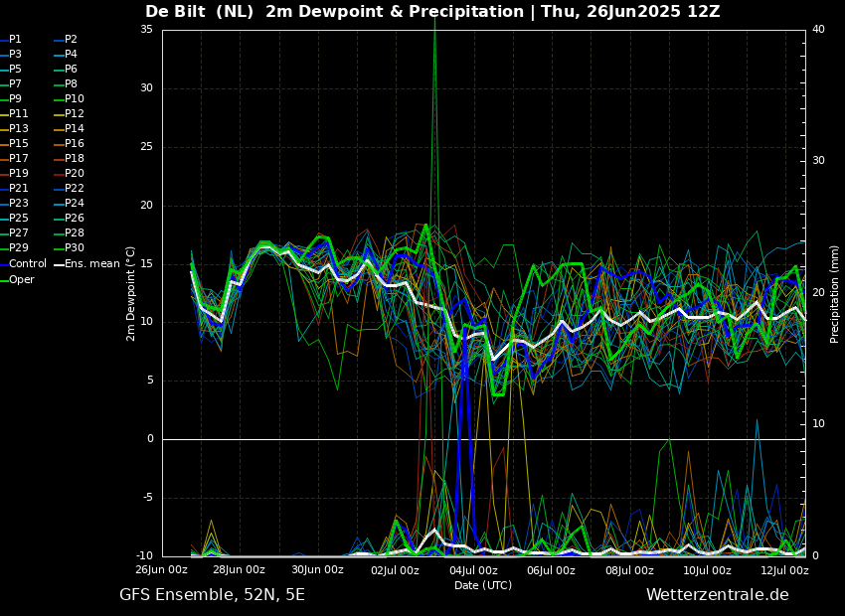Click the P29 green line swatch
The width and height of the screenshot is (845, 616).
click(4, 248)
